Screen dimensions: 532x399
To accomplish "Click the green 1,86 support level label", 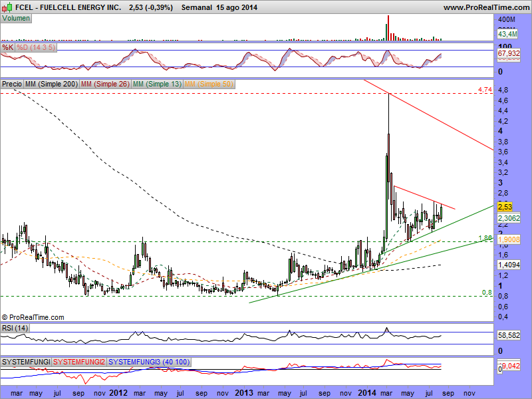I will coord(485,238).
